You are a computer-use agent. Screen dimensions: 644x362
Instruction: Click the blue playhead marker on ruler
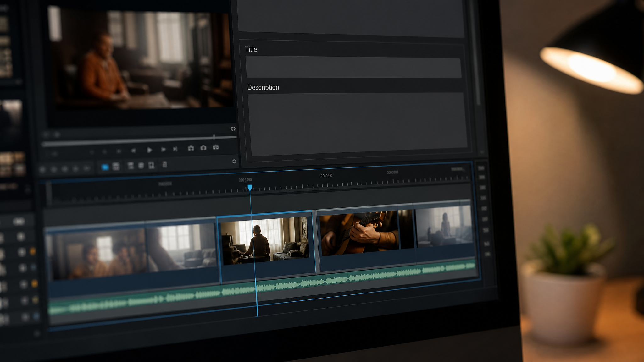click(x=250, y=188)
